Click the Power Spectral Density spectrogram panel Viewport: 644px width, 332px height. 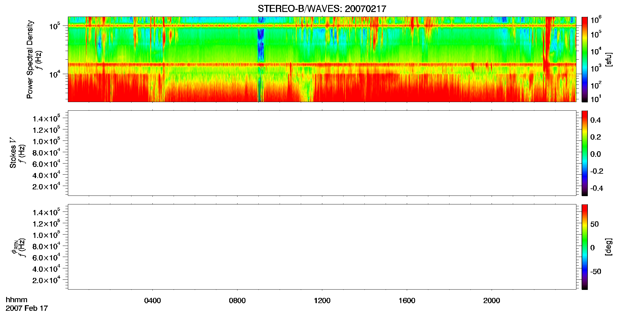pyautogui.click(x=322, y=59)
